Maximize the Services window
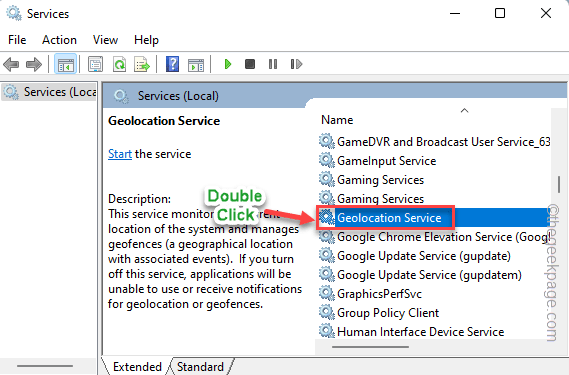The image size is (569, 375). [x=500, y=13]
